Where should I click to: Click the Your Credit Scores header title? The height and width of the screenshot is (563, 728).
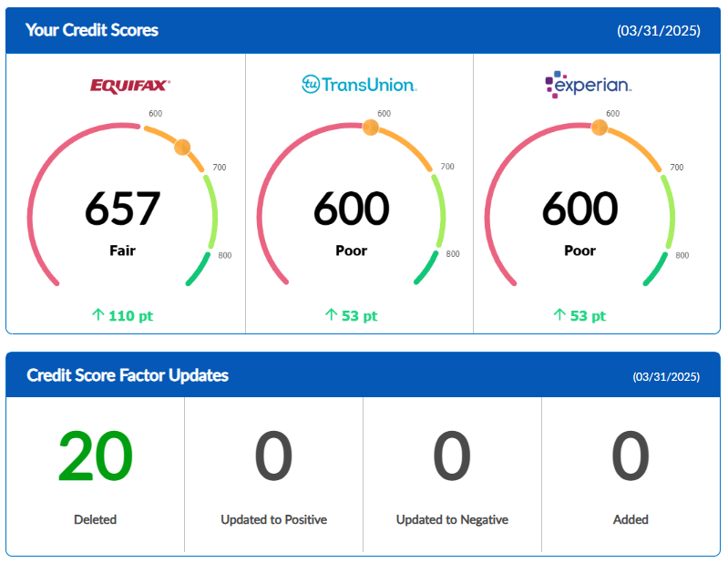tap(92, 30)
